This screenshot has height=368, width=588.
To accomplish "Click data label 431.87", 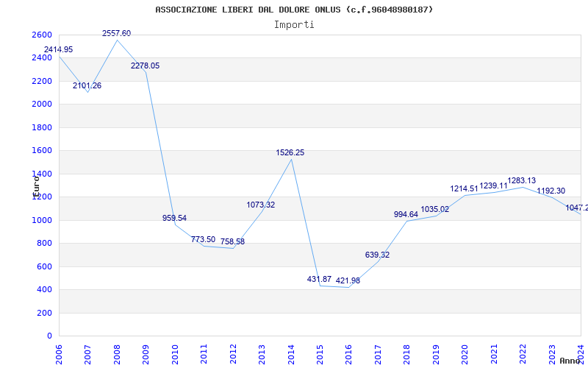I will click(319, 280).
